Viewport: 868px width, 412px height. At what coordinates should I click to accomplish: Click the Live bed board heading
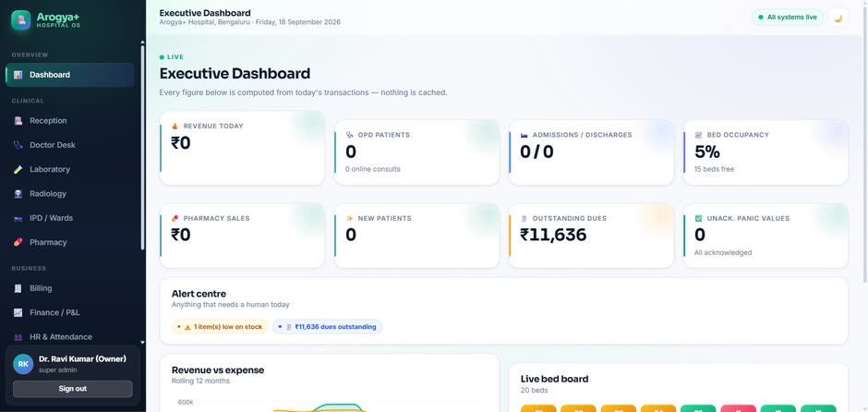coord(554,380)
